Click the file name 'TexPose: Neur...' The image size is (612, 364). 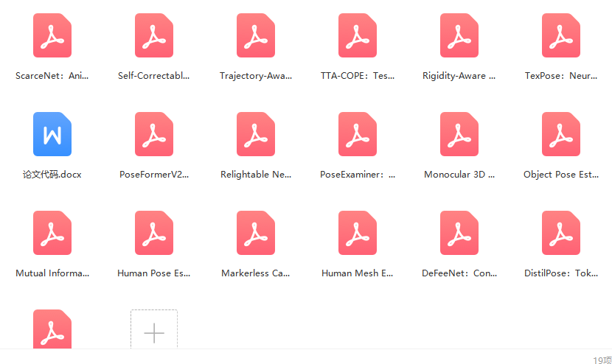(561, 76)
